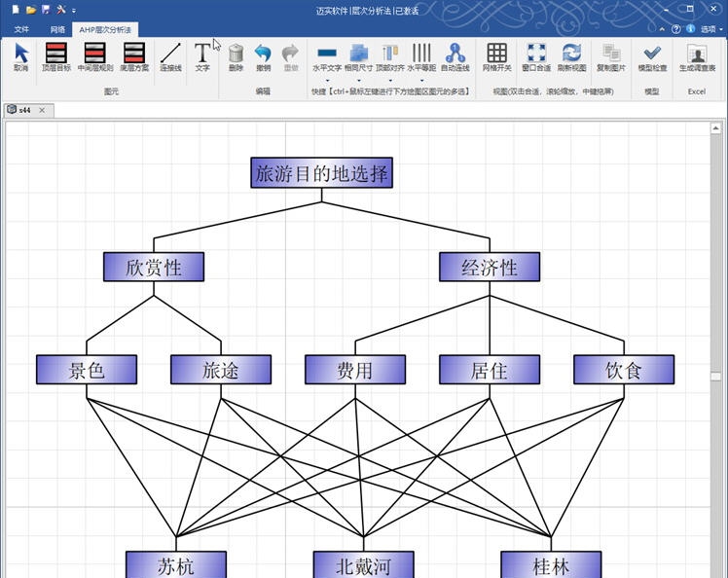Select the 景色 sub-criteria node
This screenshot has height=578, width=728.
87,370
